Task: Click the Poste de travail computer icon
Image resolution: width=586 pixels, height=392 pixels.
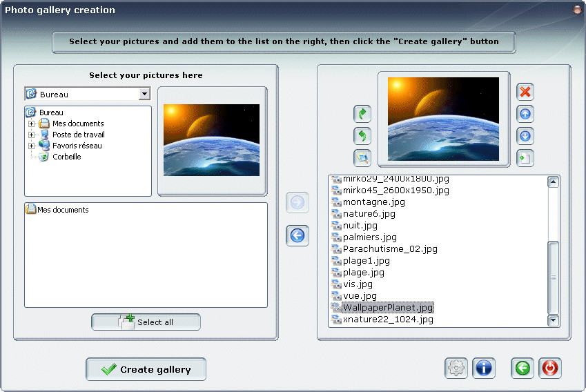Action: click(44, 135)
